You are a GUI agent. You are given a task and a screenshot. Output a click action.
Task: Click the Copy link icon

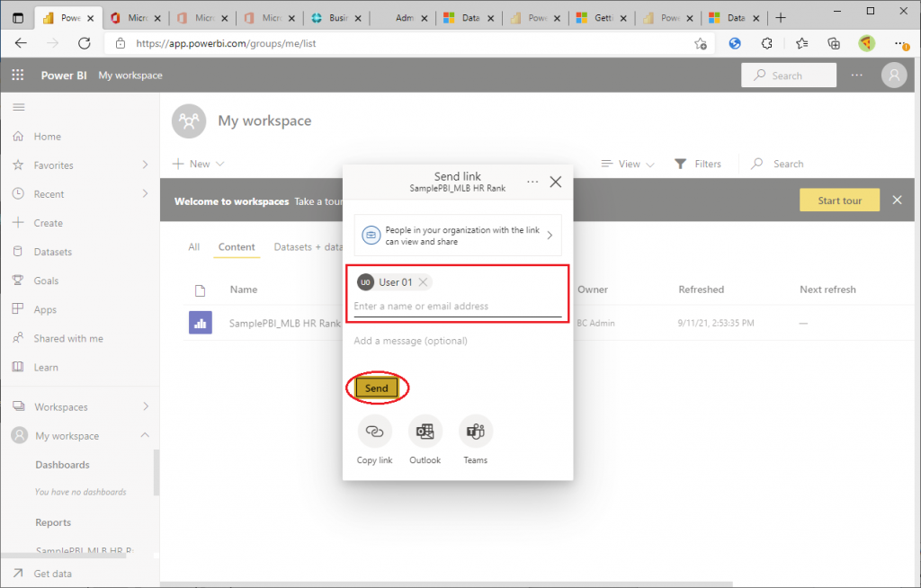374,432
